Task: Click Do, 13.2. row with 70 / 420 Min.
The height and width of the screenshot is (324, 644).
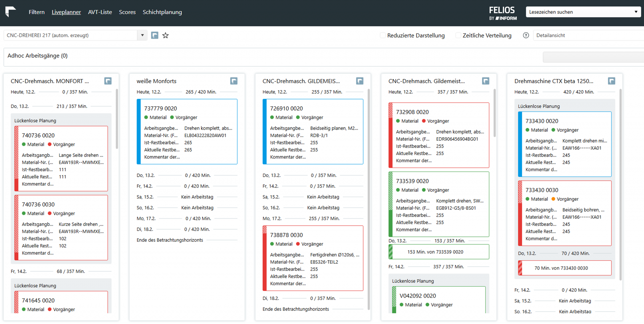Action: pos(565,253)
